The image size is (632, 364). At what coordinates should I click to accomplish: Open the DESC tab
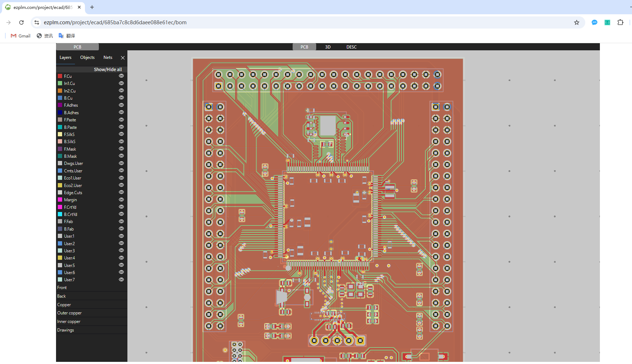[x=351, y=47]
